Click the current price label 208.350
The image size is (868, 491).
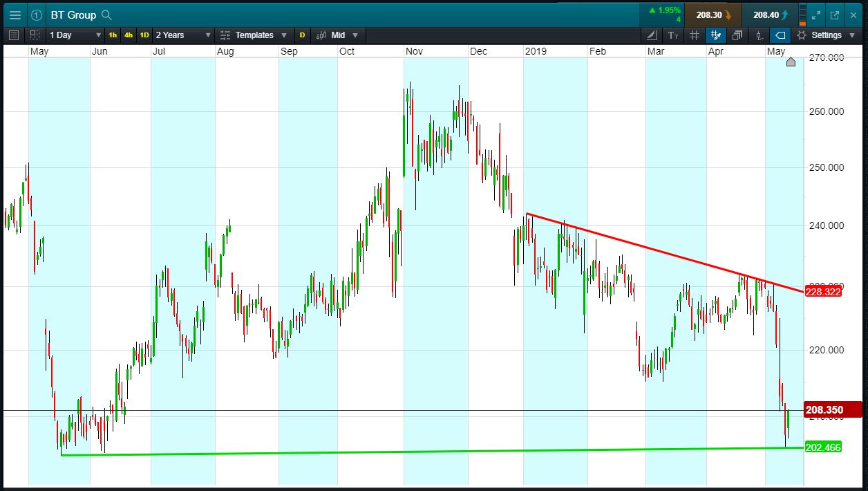[x=833, y=409]
